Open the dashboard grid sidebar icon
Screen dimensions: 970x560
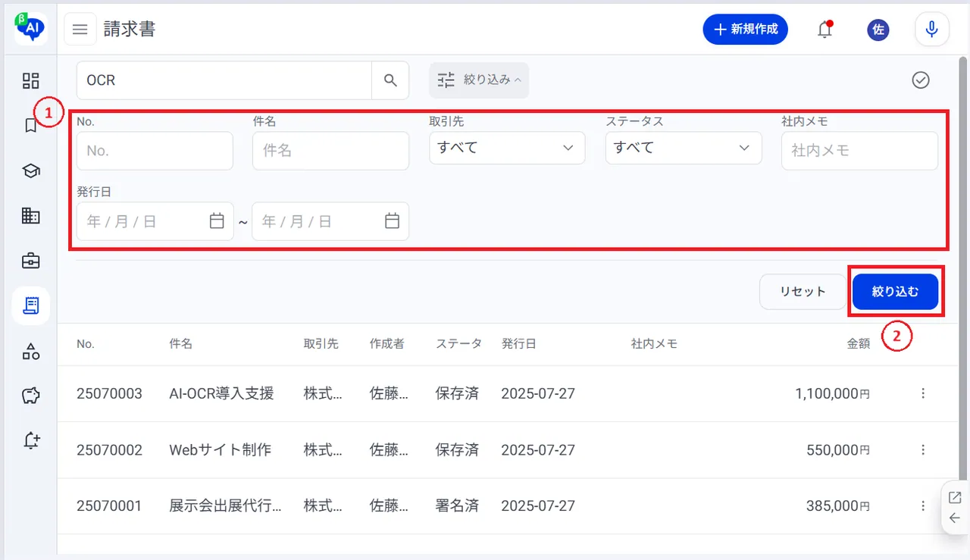tap(31, 81)
